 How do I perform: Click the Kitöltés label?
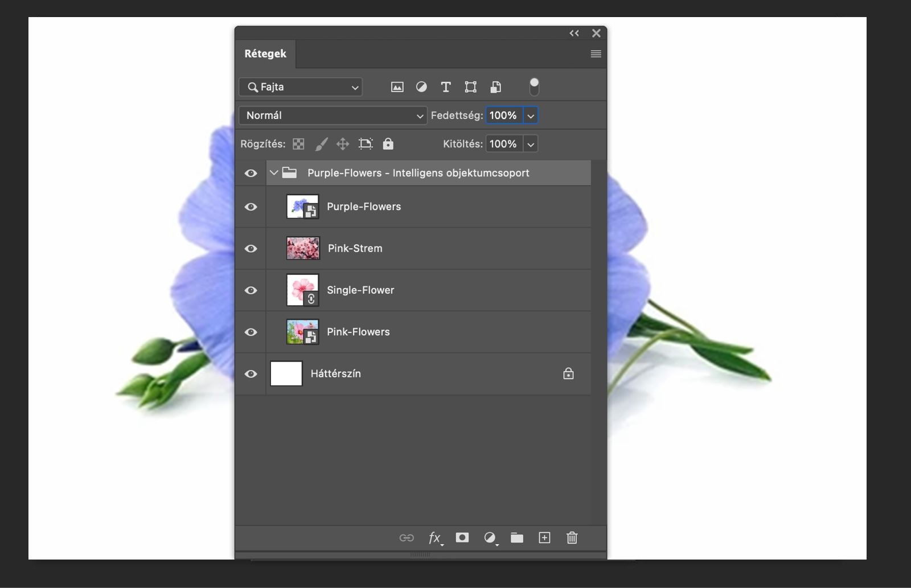point(463,144)
